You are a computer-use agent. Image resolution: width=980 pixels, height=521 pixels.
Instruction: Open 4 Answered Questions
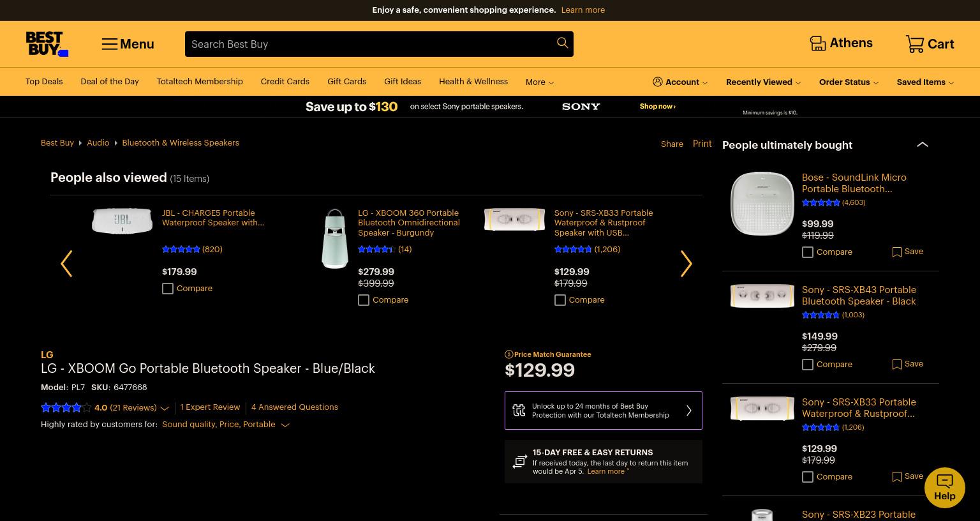295,407
